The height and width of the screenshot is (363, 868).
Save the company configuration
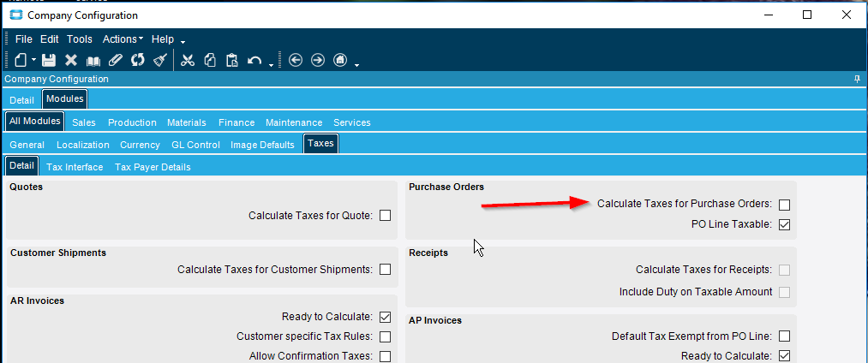(x=49, y=60)
